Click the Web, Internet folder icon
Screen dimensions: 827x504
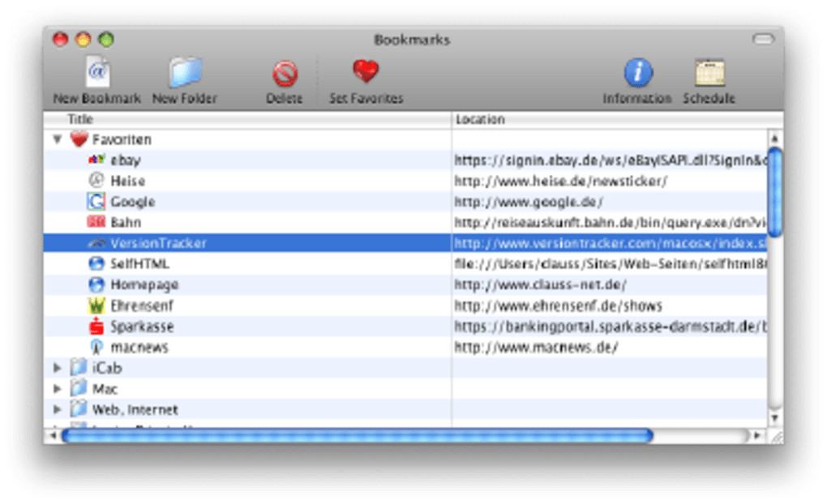point(79,408)
